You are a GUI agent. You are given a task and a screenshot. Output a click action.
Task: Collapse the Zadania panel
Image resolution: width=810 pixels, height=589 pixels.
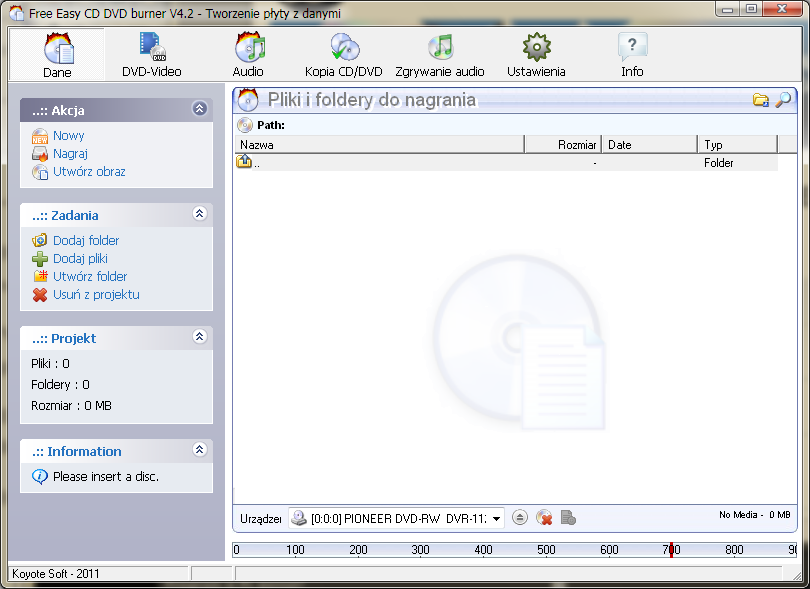pos(200,213)
